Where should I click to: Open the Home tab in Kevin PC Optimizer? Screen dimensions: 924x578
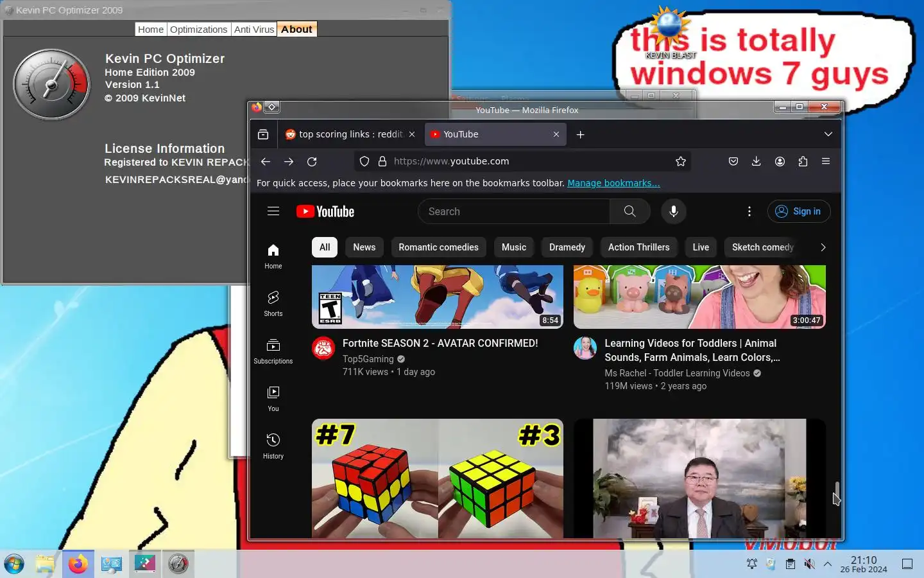coord(151,30)
